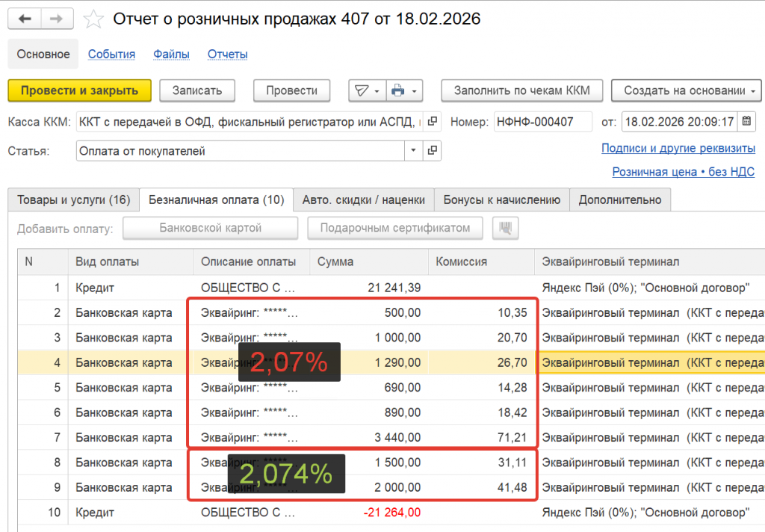Image resolution: width=765 pixels, height=532 pixels.
Task: Open the Дополнительно tab
Action: pos(620,200)
